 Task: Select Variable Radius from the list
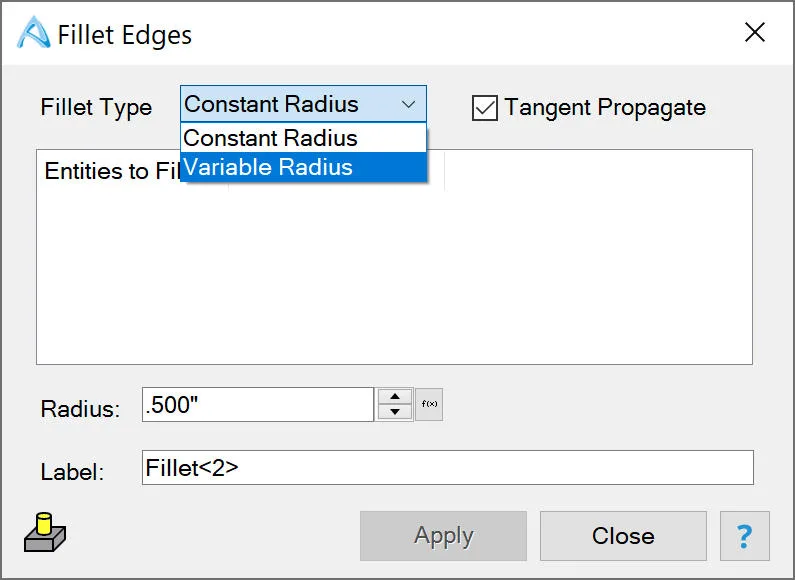tap(303, 167)
